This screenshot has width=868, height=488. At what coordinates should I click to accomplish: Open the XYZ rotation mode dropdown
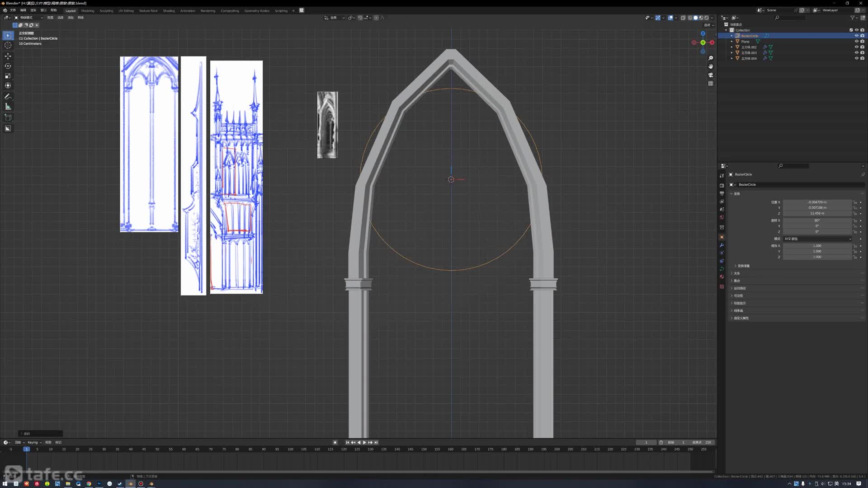coord(817,239)
